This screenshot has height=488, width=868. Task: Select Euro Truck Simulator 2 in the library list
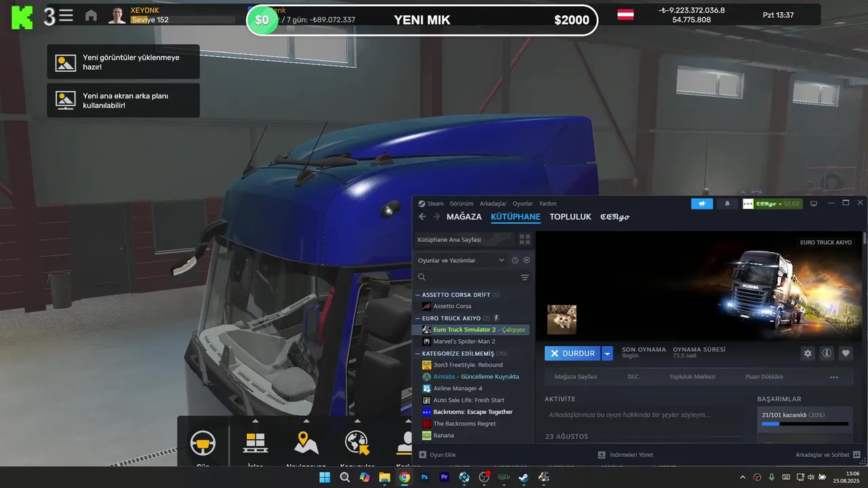click(x=472, y=329)
